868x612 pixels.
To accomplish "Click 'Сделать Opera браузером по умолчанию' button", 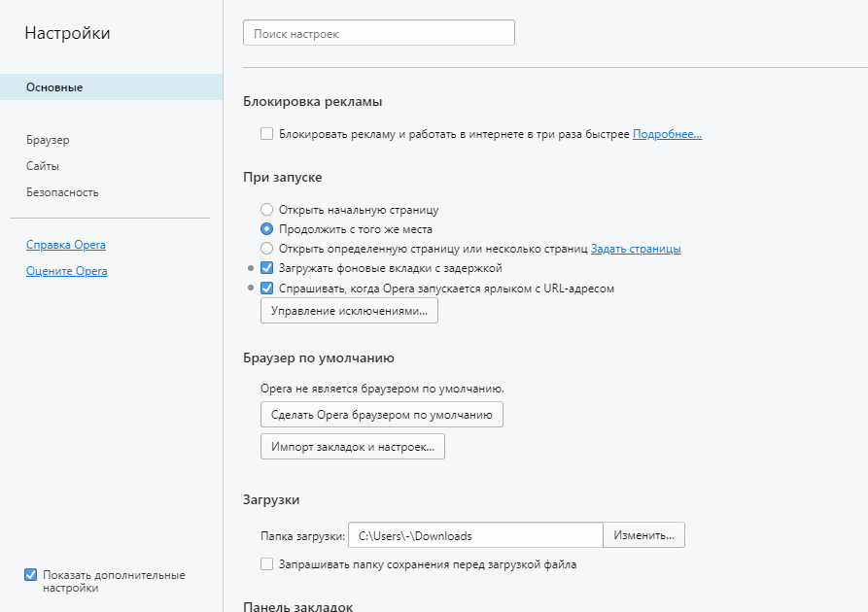I will pyautogui.click(x=382, y=415).
